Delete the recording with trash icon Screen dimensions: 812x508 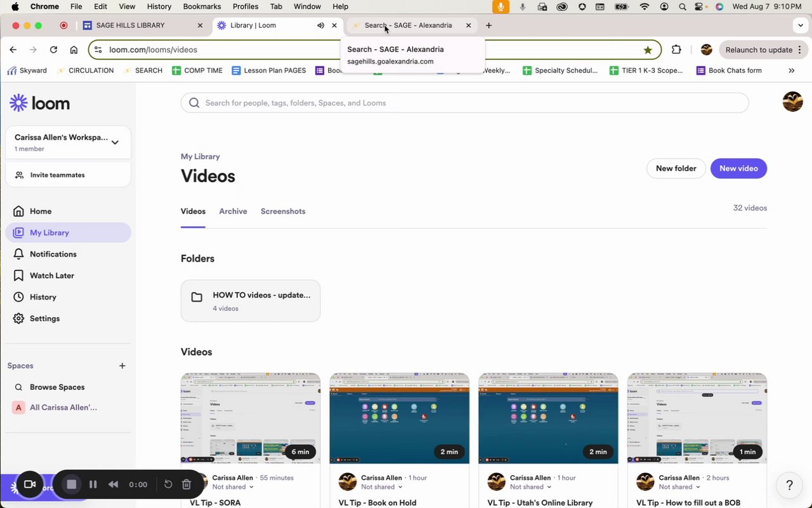click(x=187, y=485)
